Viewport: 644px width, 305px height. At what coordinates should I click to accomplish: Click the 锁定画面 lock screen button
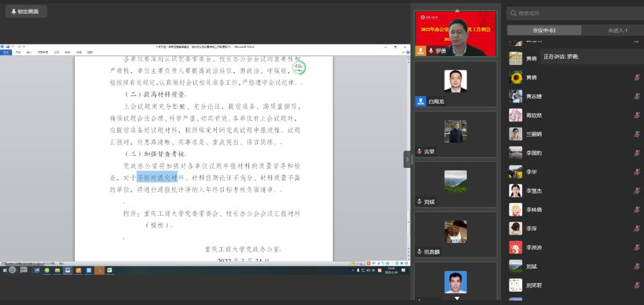25,11
